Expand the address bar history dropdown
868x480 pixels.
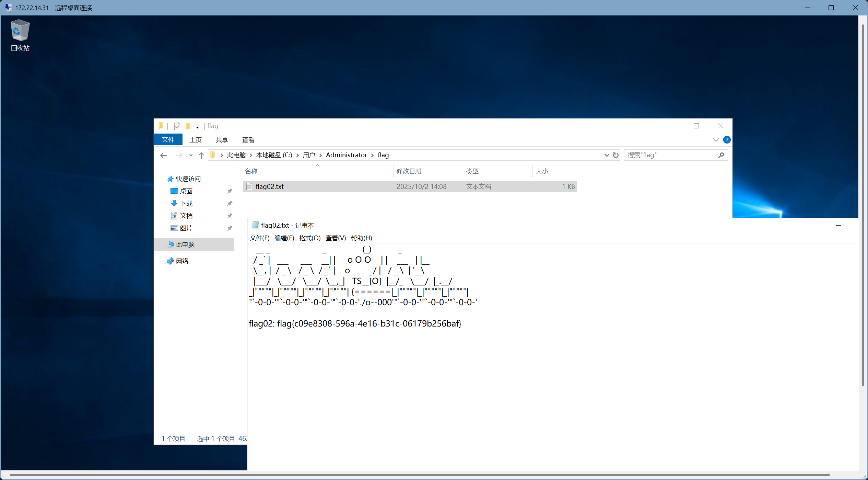[x=606, y=155]
